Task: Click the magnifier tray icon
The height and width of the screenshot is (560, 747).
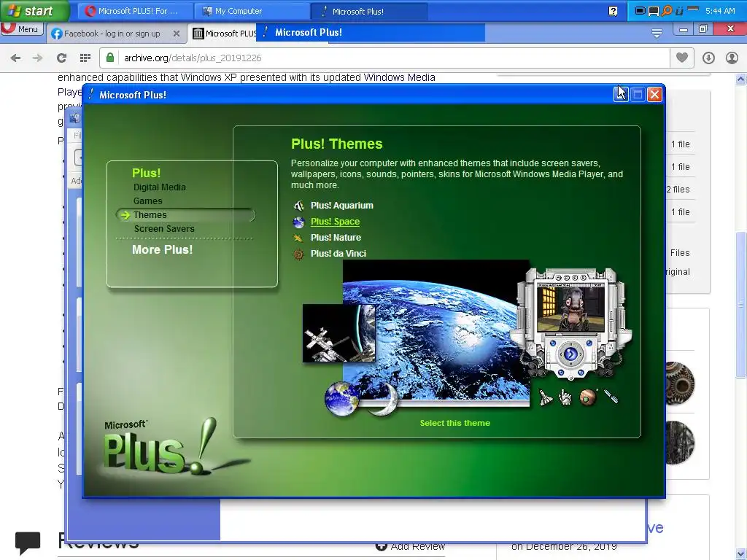Action: click(667, 10)
